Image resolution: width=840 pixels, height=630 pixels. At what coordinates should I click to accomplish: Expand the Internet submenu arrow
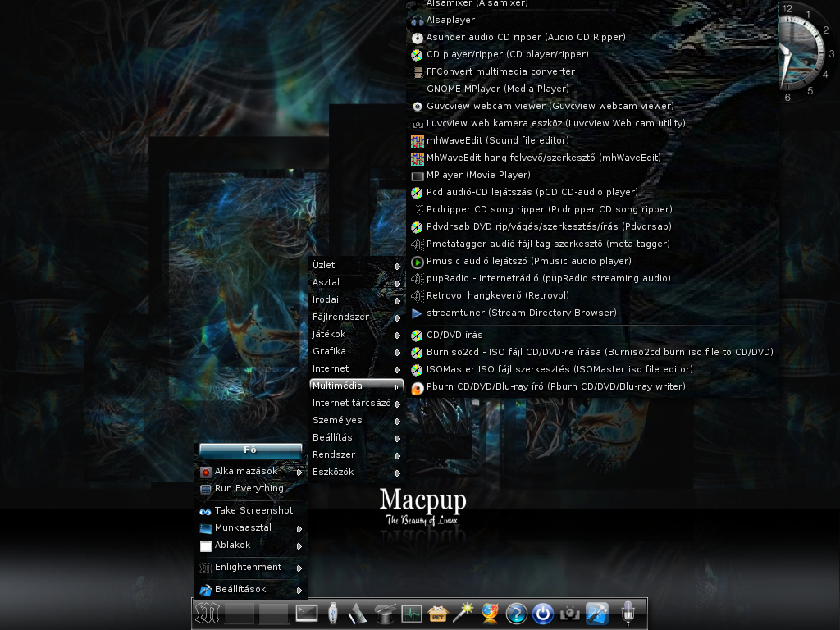398,369
